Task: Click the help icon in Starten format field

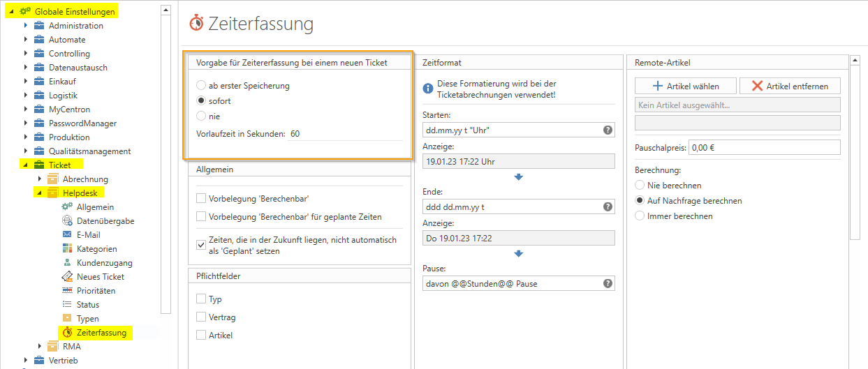Action: 608,130
